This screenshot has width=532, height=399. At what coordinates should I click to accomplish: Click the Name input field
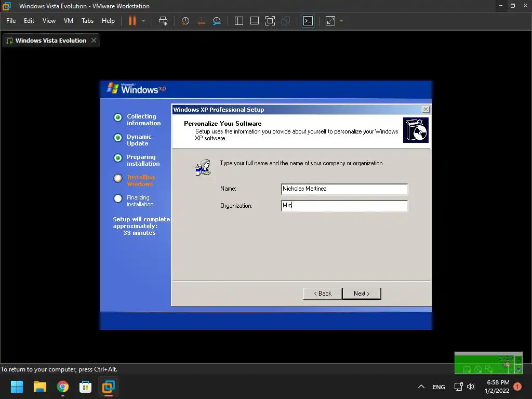pyautogui.click(x=344, y=189)
